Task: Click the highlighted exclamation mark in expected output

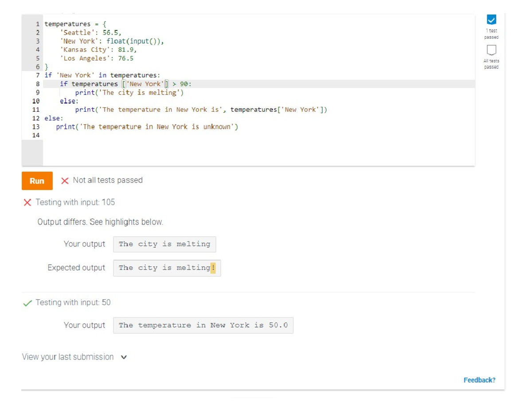Action: click(213, 268)
